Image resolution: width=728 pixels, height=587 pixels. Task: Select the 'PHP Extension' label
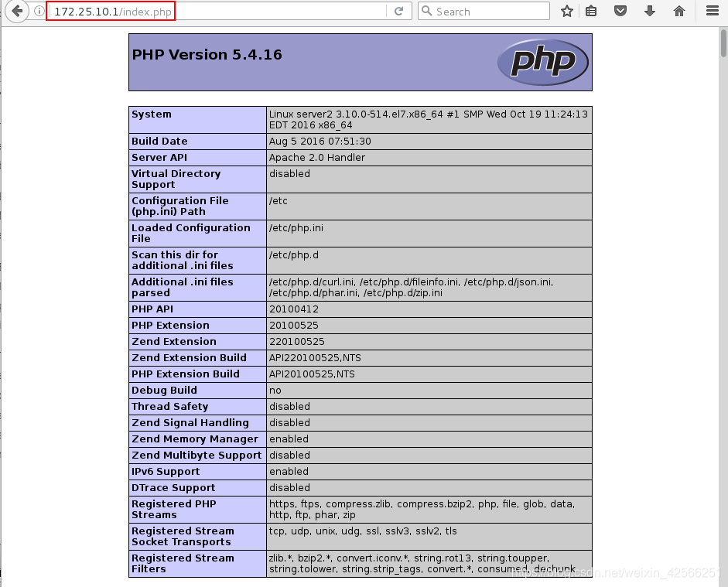coord(170,326)
